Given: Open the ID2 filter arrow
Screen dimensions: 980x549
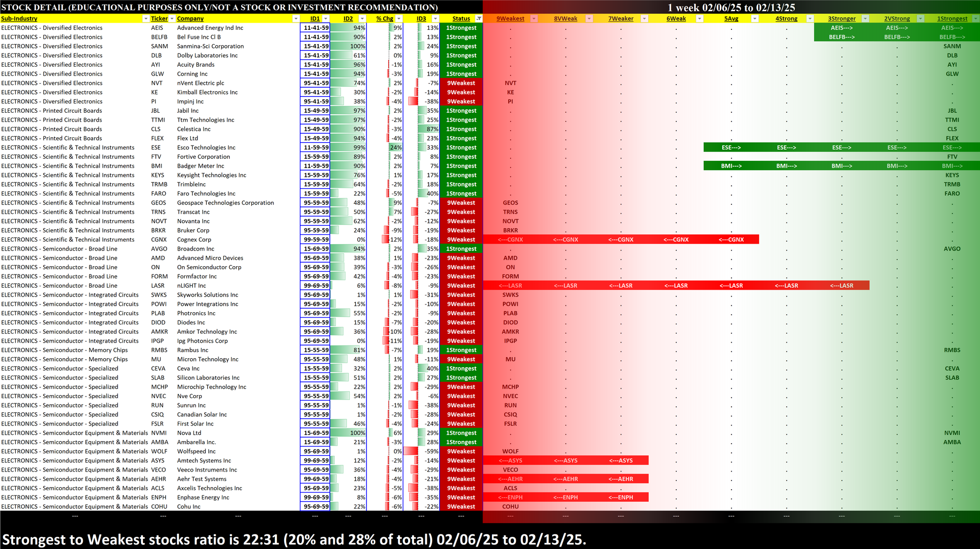Looking at the screenshot, I should coord(362,19).
